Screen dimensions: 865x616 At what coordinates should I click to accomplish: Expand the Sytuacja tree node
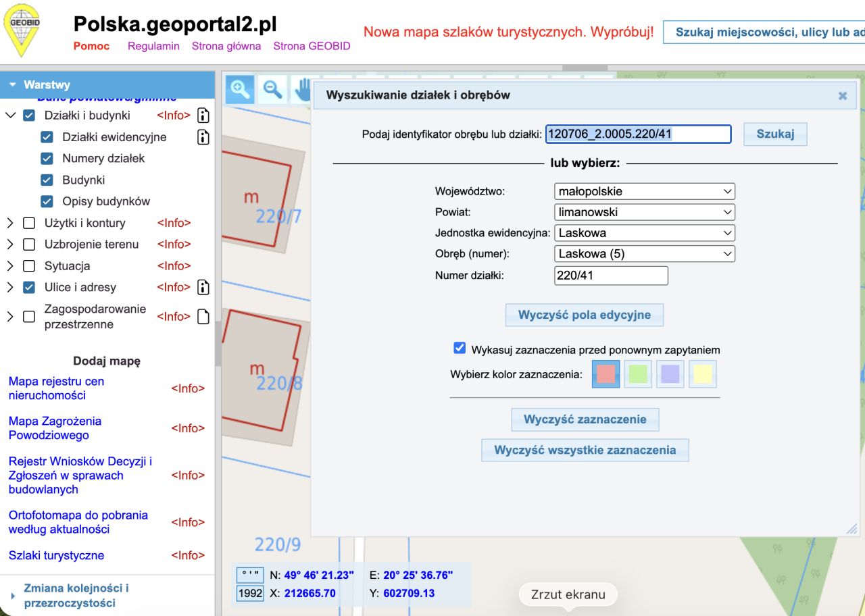(x=10, y=266)
